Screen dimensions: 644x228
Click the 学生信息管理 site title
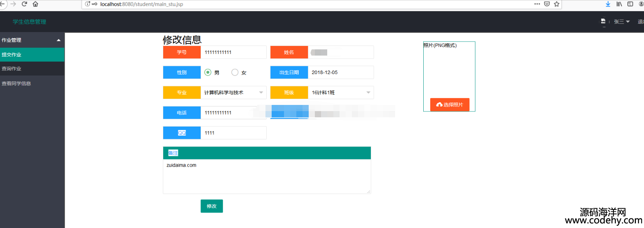click(x=29, y=22)
